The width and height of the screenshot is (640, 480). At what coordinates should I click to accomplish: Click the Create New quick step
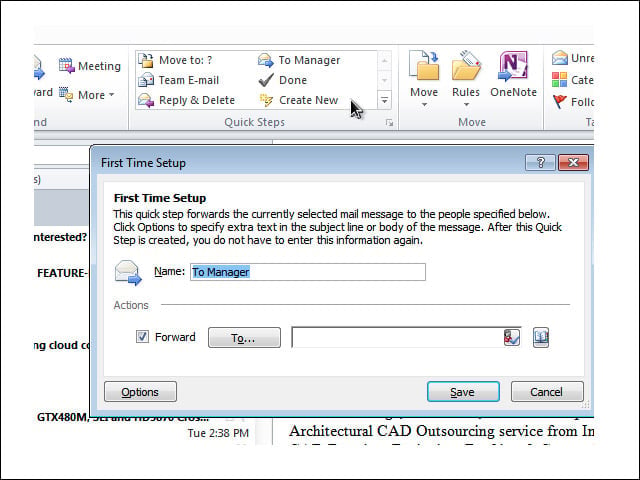pos(299,100)
